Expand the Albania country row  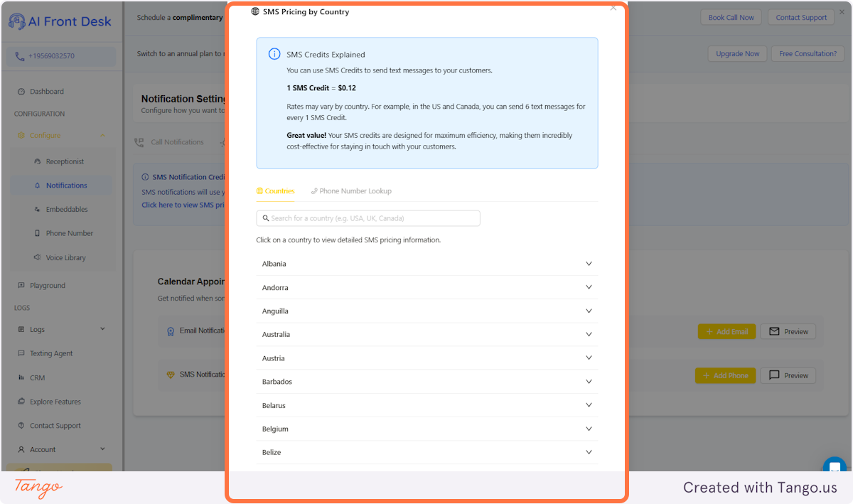(426, 264)
